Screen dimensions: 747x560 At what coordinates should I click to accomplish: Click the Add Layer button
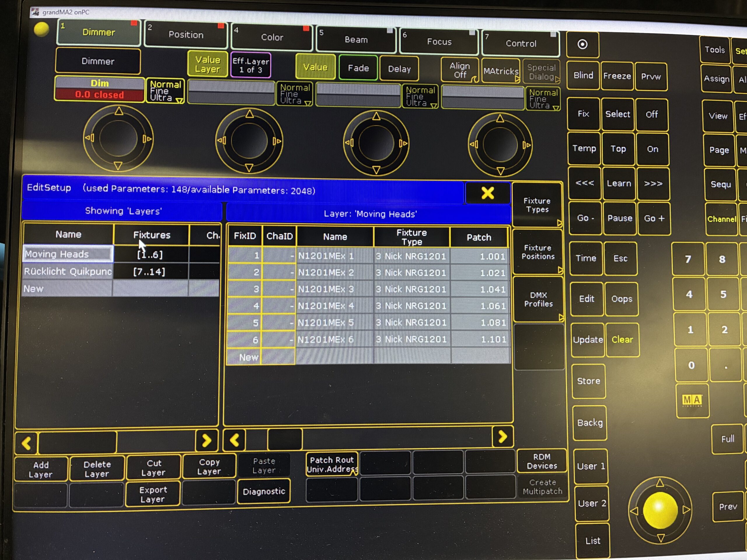point(41,469)
